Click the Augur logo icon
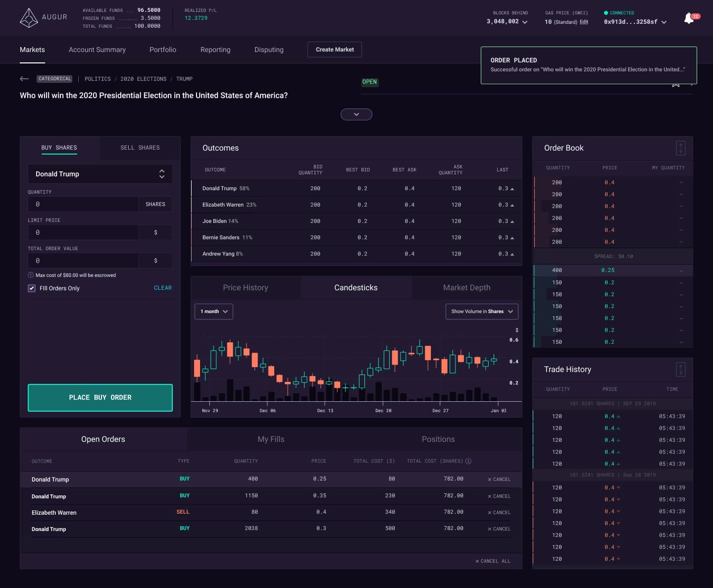 pyautogui.click(x=29, y=18)
